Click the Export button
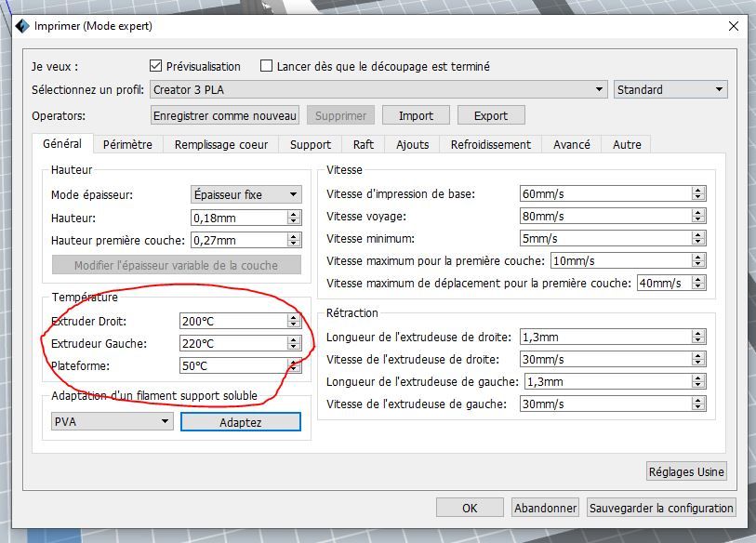Screen dimensions: 756x543 (491, 115)
